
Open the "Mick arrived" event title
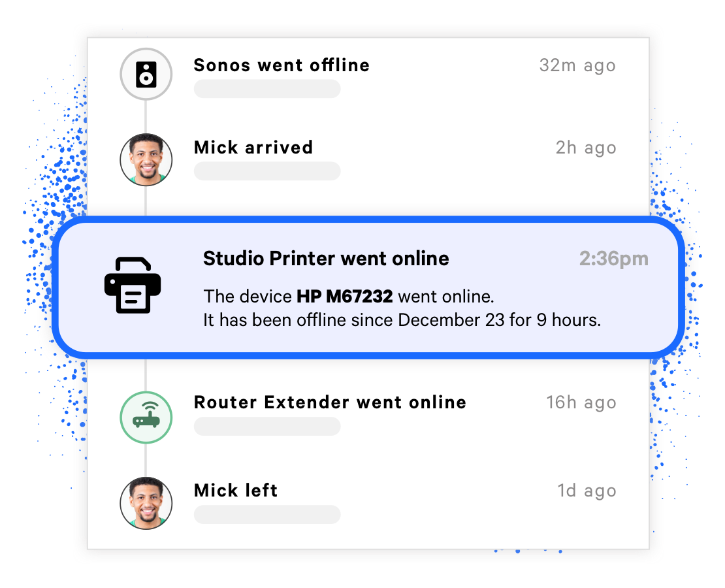click(x=253, y=148)
